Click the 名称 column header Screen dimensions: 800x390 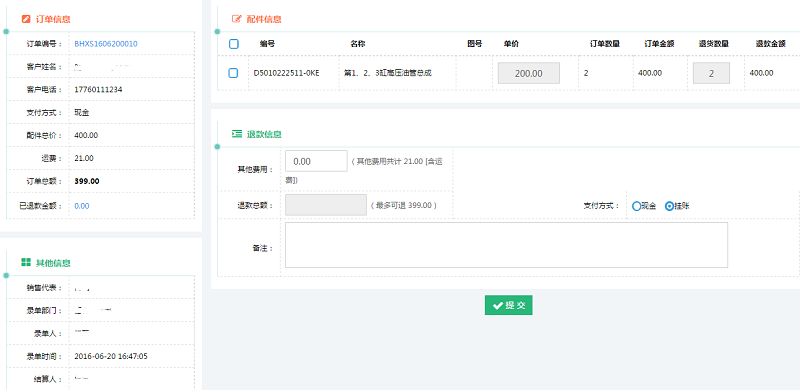[358, 44]
